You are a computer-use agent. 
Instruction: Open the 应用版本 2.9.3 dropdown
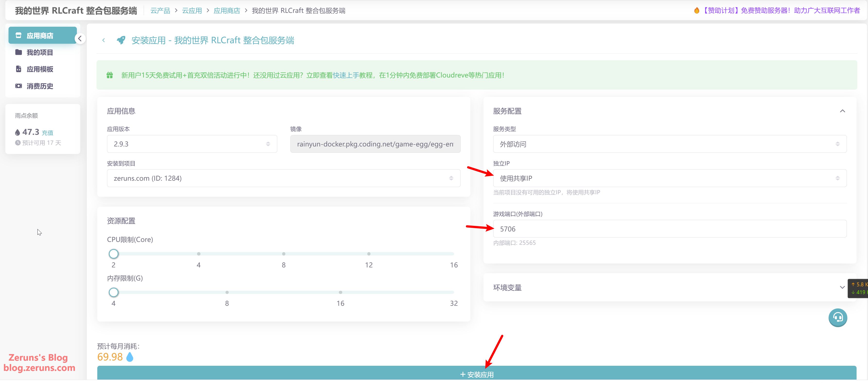(x=192, y=144)
